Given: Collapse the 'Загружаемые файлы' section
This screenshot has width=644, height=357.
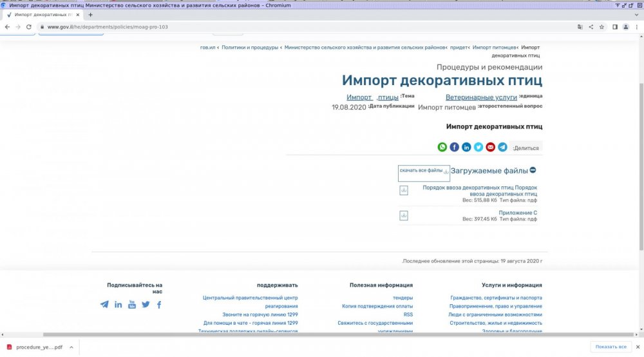Looking at the screenshot, I should click(x=533, y=171).
